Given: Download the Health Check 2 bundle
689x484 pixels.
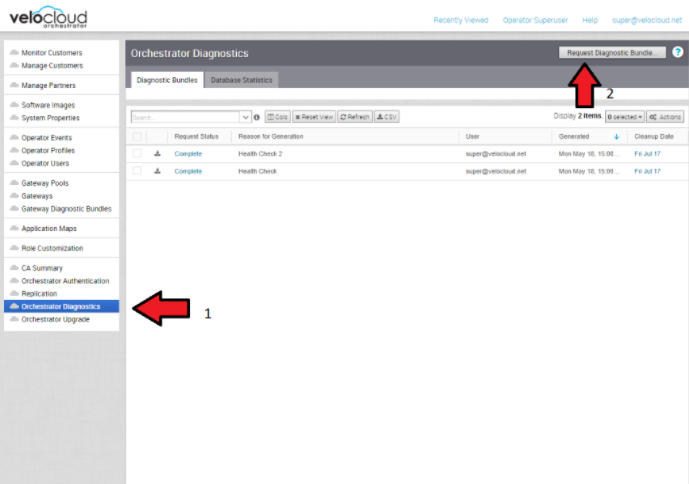Looking at the screenshot, I should pyautogui.click(x=157, y=153).
